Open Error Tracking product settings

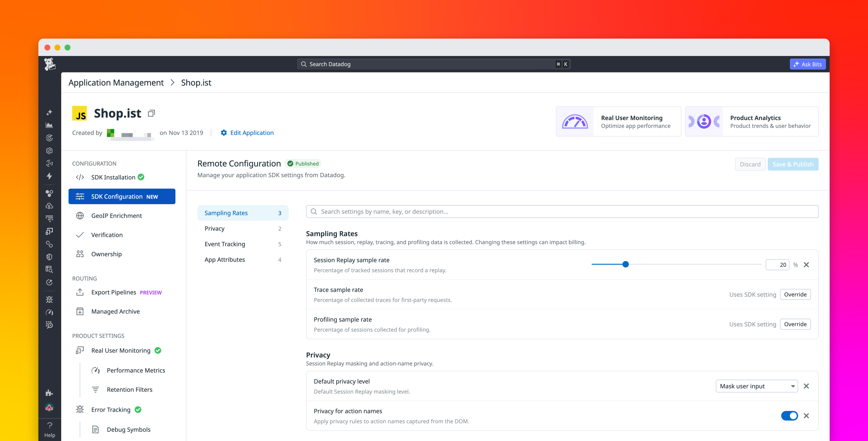(x=122, y=410)
